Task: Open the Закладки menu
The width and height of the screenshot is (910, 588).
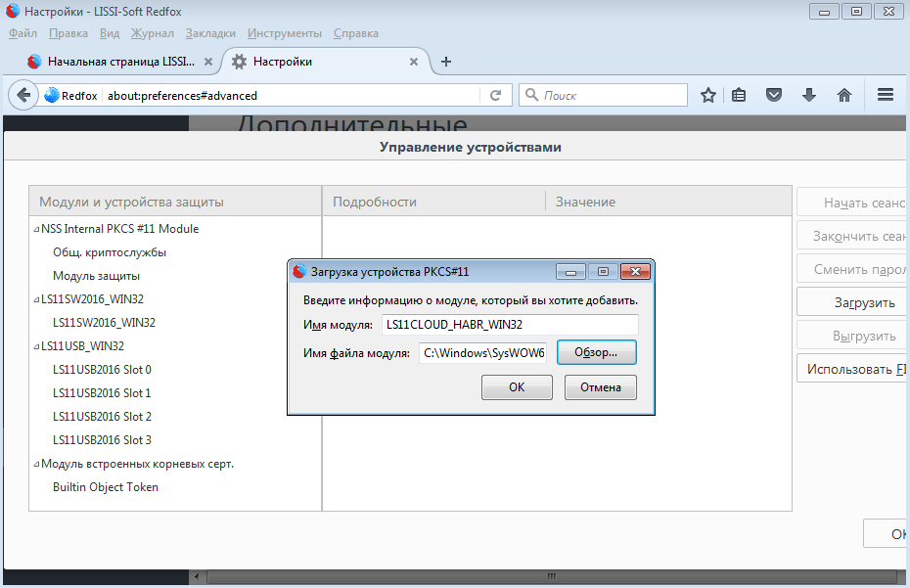Action: click(x=210, y=33)
